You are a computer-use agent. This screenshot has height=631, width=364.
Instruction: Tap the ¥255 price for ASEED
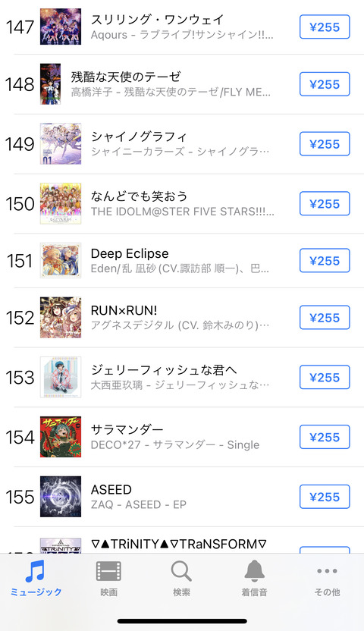[325, 497]
